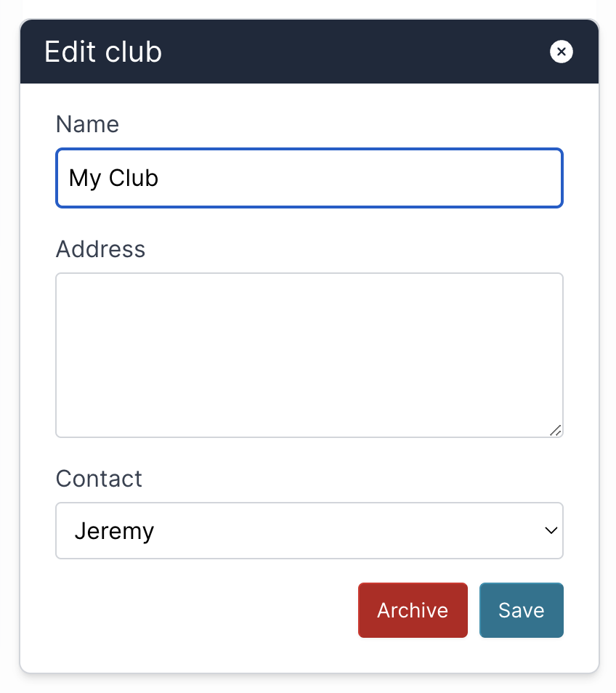Click the Address field label
Image resolution: width=616 pixels, height=693 pixels.
coord(100,249)
